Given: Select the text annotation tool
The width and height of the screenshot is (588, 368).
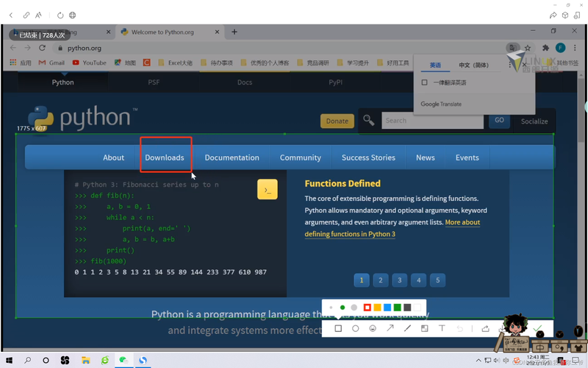Looking at the screenshot, I should [442, 328].
